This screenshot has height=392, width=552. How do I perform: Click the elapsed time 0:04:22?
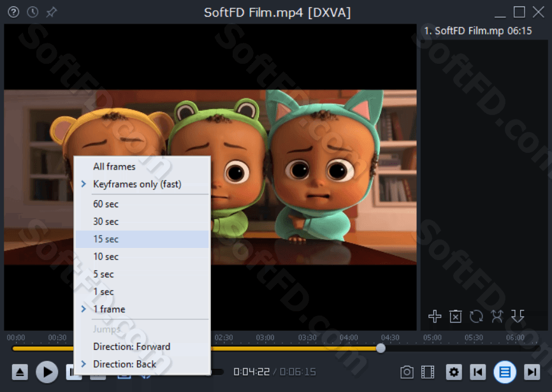tap(251, 372)
